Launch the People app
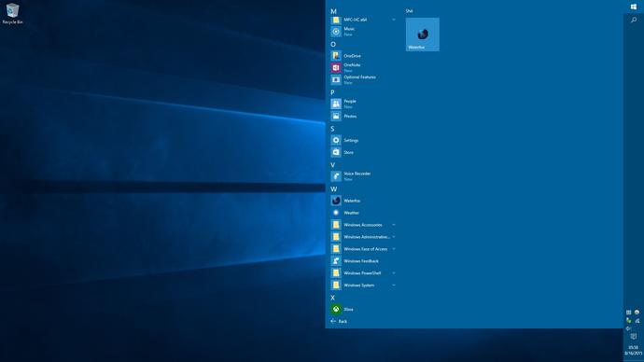 point(363,104)
